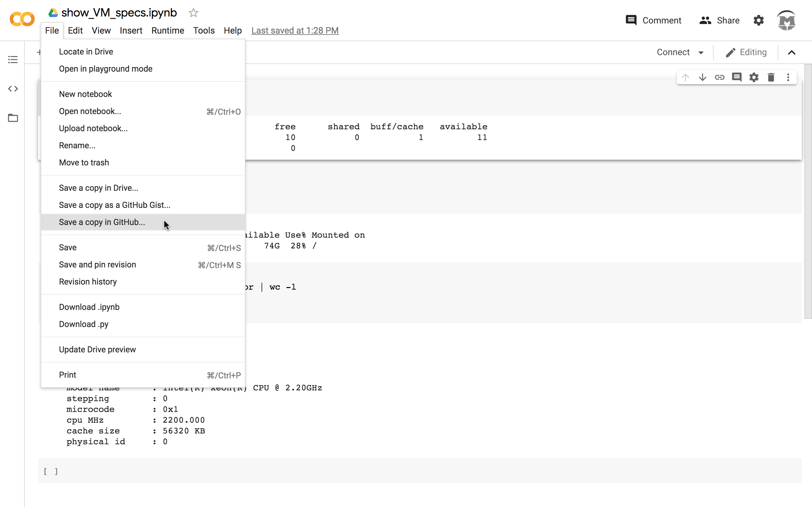Open Colab settings gear in header
812x507 pixels.
pyautogui.click(x=758, y=21)
